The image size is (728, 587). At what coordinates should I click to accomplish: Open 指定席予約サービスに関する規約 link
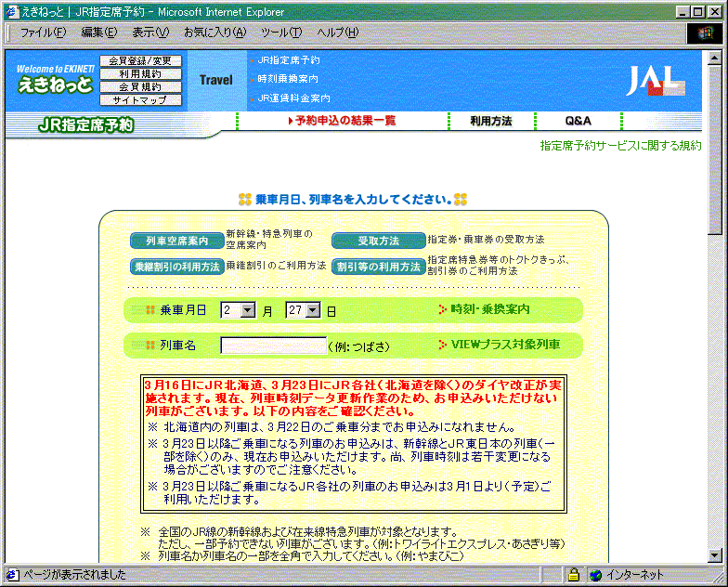[620, 146]
